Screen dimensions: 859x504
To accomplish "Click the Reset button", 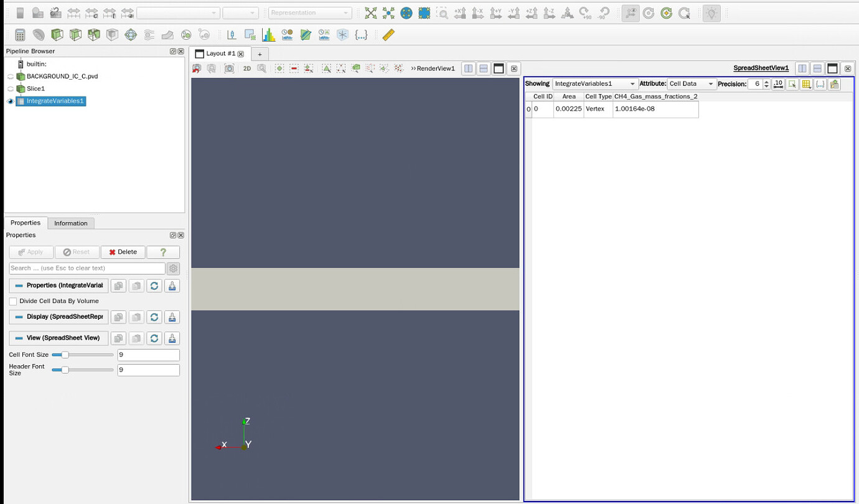I will (77, 252).
